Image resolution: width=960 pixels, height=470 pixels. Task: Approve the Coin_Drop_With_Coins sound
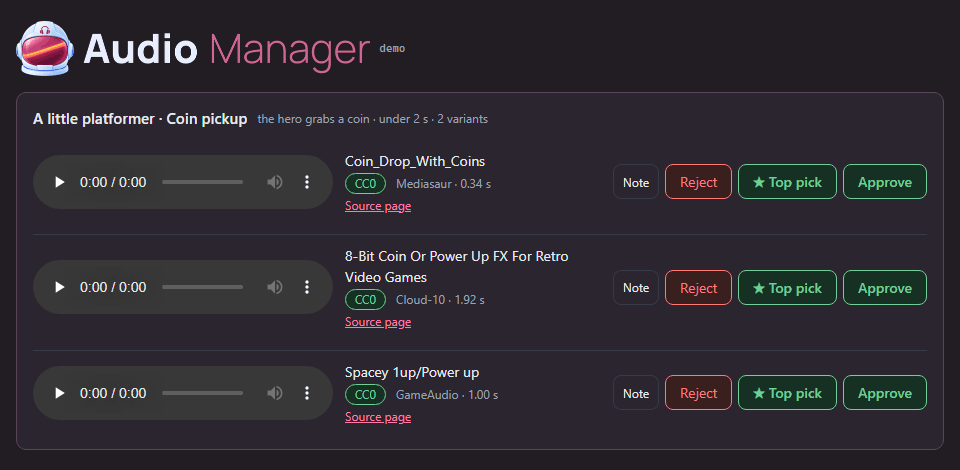coord(885,182)
